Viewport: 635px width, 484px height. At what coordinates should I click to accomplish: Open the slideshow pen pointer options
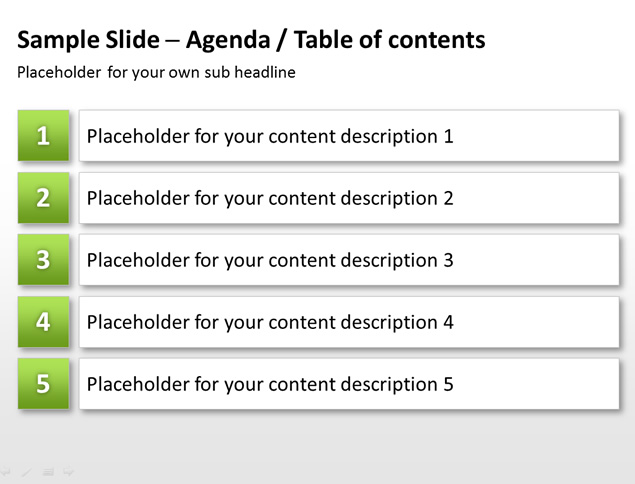coord(27,472)
